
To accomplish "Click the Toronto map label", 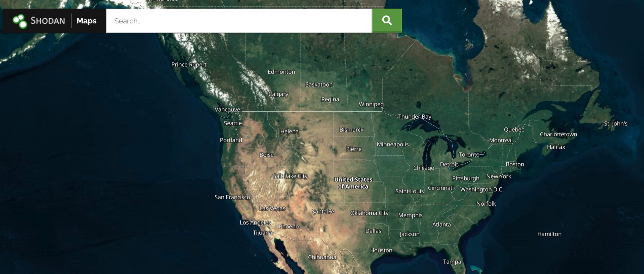I will tap(469, 155).
